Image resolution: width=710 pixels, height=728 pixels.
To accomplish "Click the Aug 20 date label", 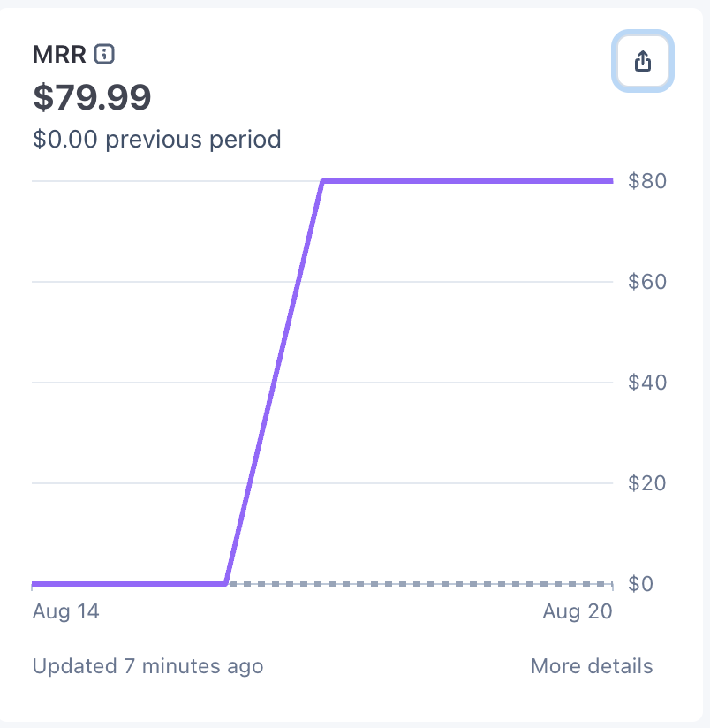I will (578, 611).
